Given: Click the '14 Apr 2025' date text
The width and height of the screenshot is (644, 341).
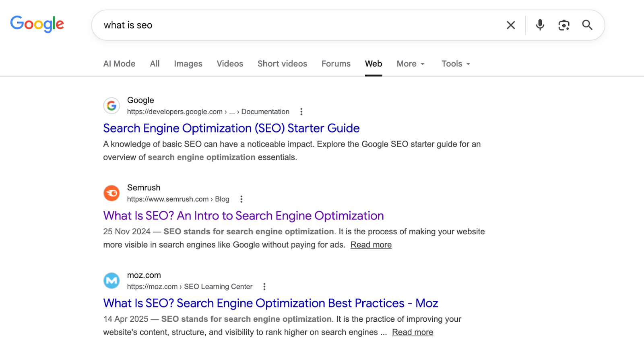Looking at the screenshot, I should tap(126, 319).
